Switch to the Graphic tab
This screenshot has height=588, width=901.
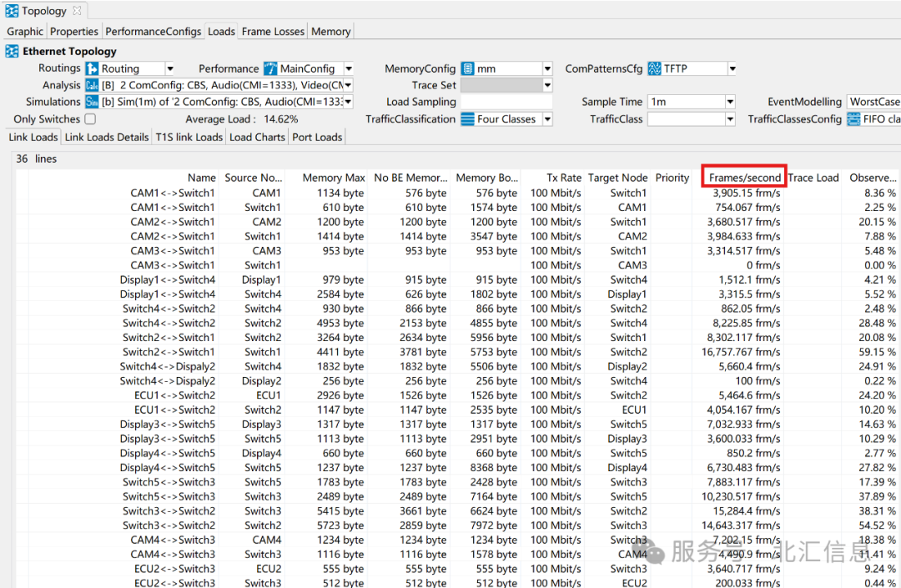(25, 31)
